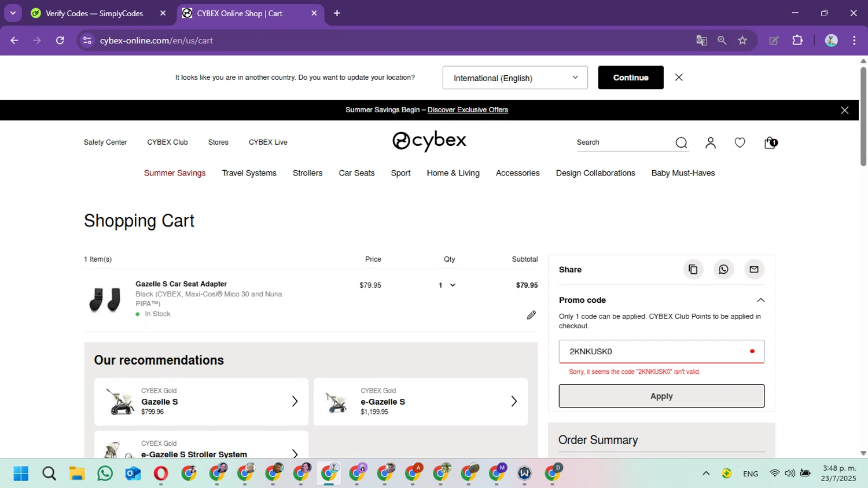Click the search magnifier icon in site header
The width and height of the screenshot is (868, 488).
pos(681,143)
